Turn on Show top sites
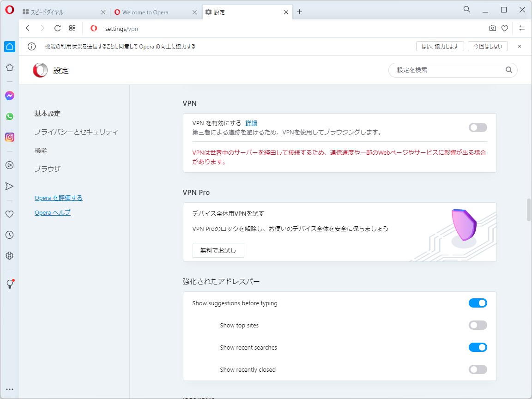 click(478, 325)
